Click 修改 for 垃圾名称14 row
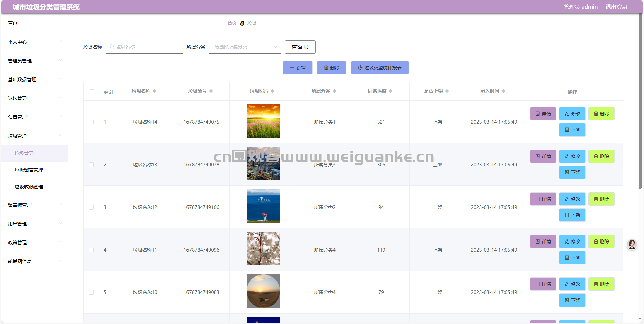This screenshot has width=644, height=324. click(572, 114)
